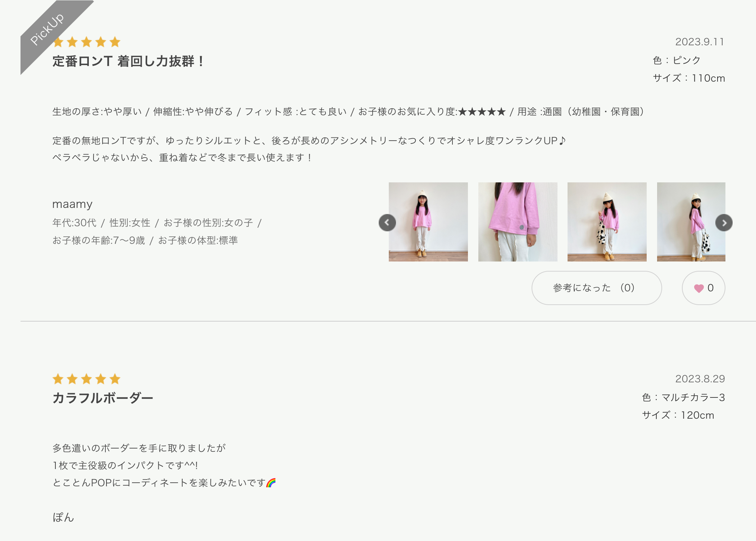Click the first review's five-star rating
Screen dimensions: 756x541
pos(86,42)
